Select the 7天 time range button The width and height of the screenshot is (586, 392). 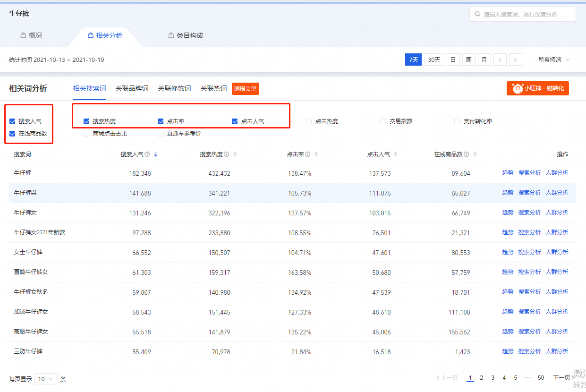(x=413, y=60)
